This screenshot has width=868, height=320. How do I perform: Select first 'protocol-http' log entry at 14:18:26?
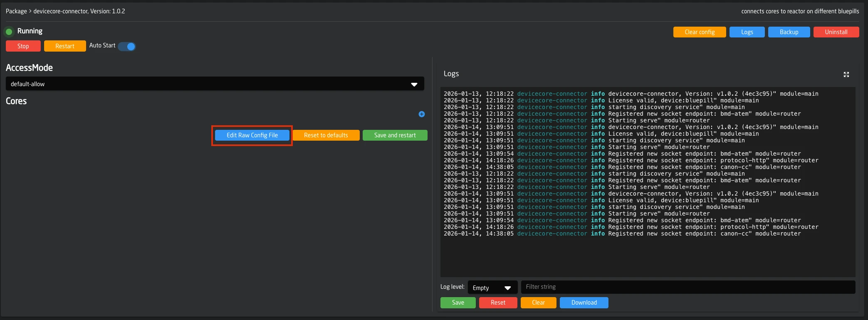tap(631, 160)
